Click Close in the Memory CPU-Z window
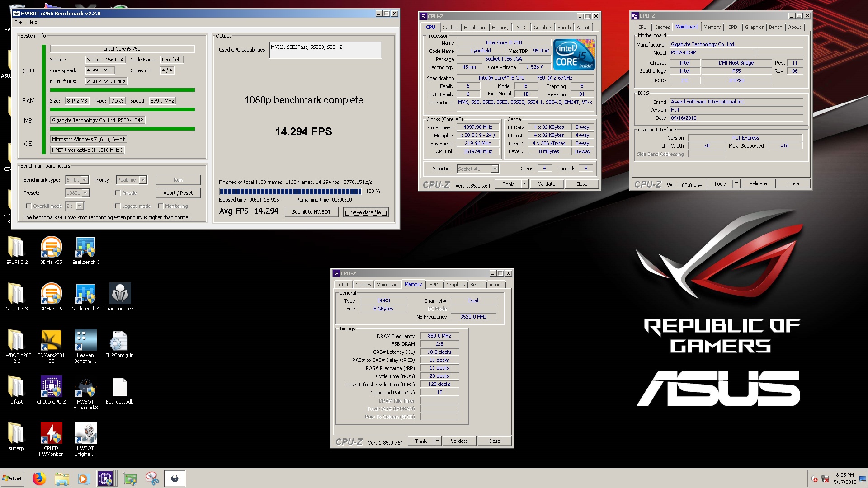868x488 pixels. click(494, 441)
